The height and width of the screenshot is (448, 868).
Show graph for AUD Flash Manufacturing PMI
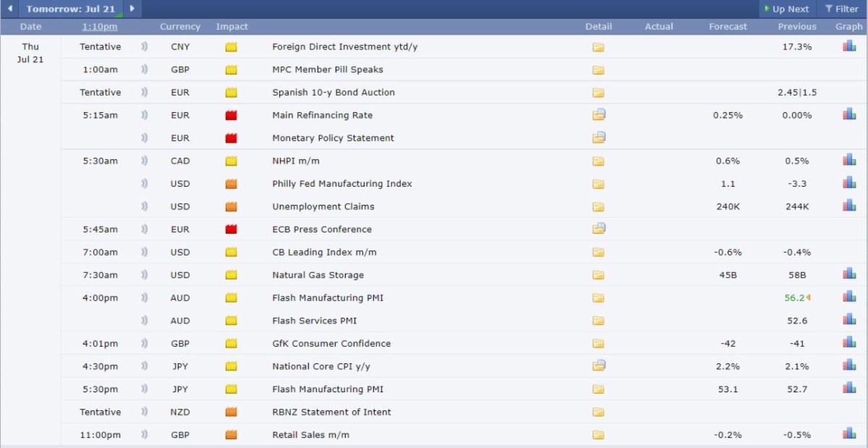849,297
